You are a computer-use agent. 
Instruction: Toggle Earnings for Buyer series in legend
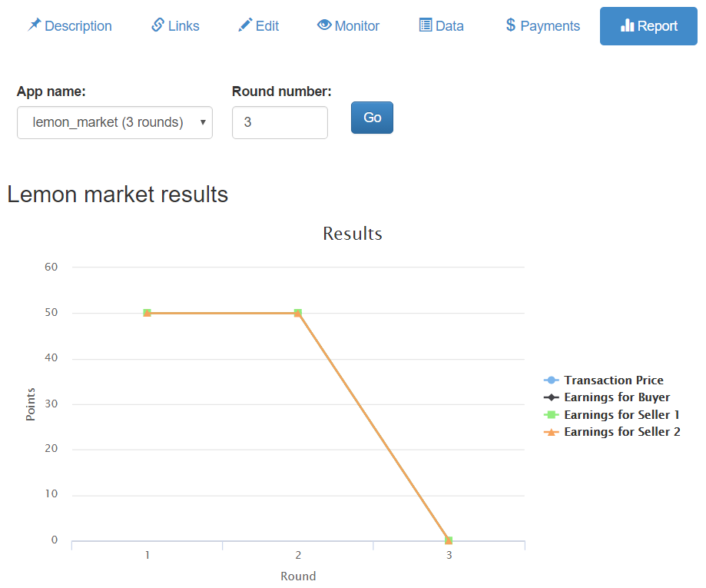[x=606, y=397]
